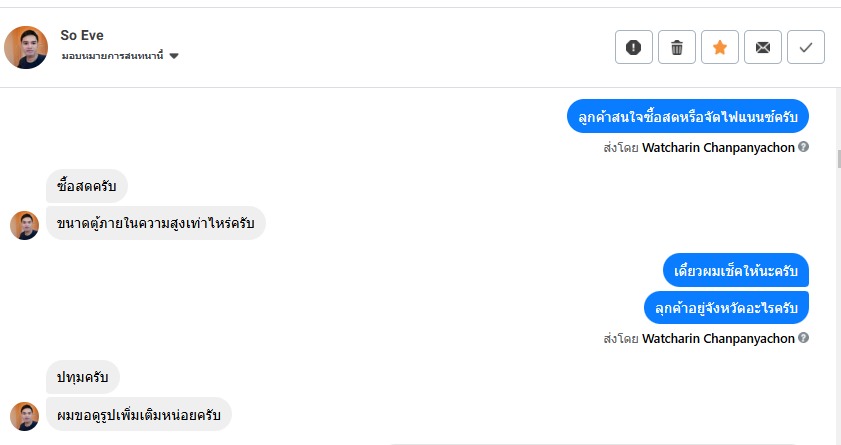Viewport: 841px width, 445px height.
Task: Click small avatar beside ผมขอดูรูปเพิ่มเติม message
Action: pyautogui.click(x=25, y=416)
